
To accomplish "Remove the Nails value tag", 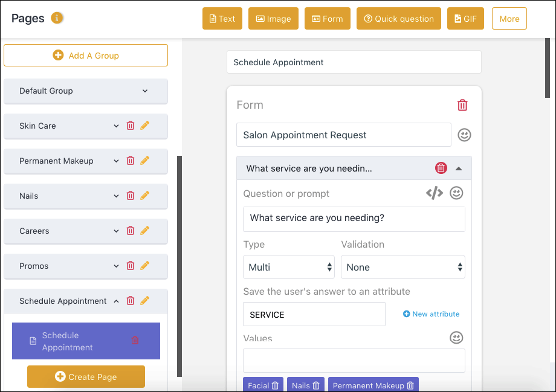I will pos(316,385).
